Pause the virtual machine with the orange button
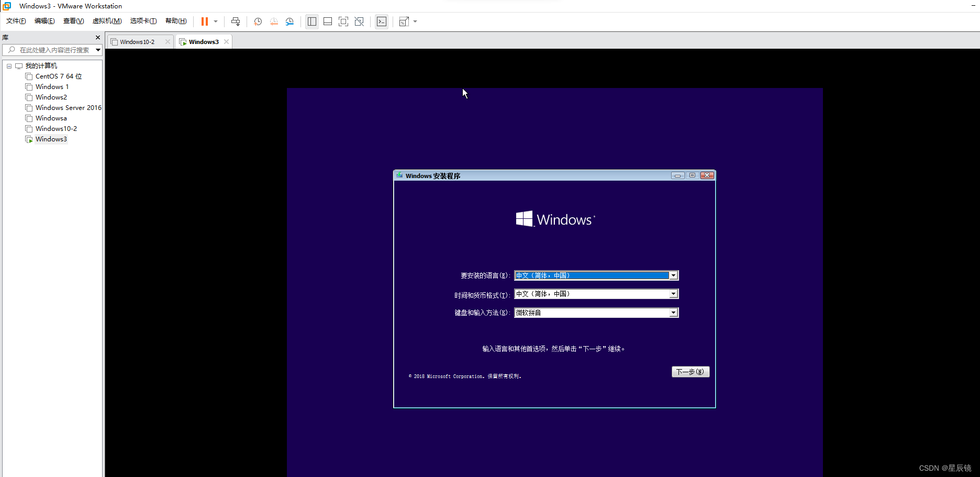This screenshot has height=477, width=980. [x=205, y=21]
